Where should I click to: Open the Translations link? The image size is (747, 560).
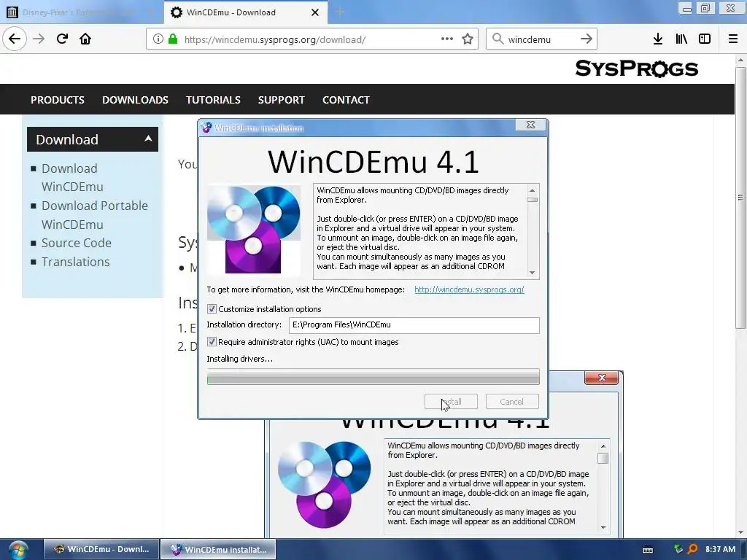(75, 262)
